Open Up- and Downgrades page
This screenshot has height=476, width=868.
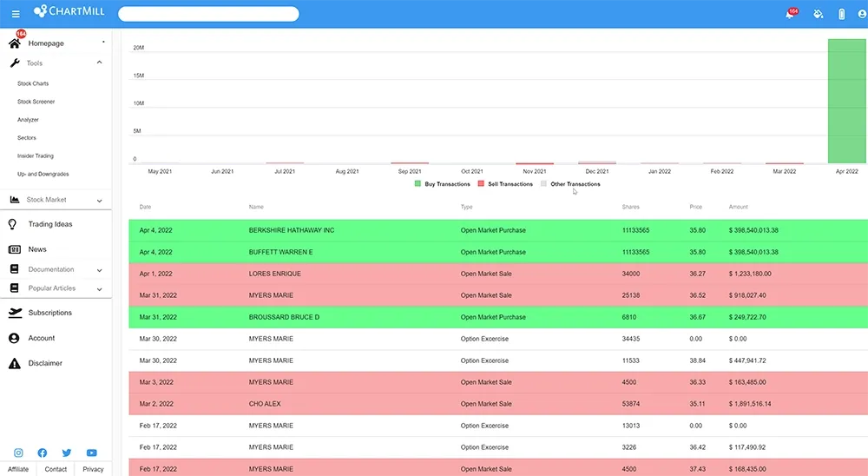43,174
